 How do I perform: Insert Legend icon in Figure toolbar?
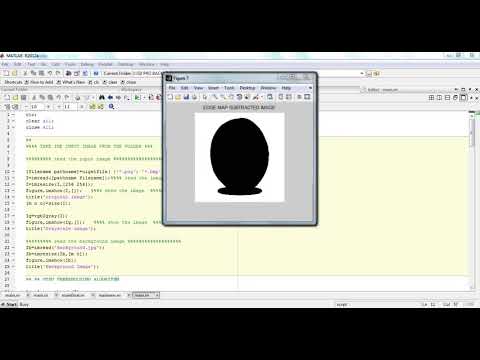tap(289, 97)
